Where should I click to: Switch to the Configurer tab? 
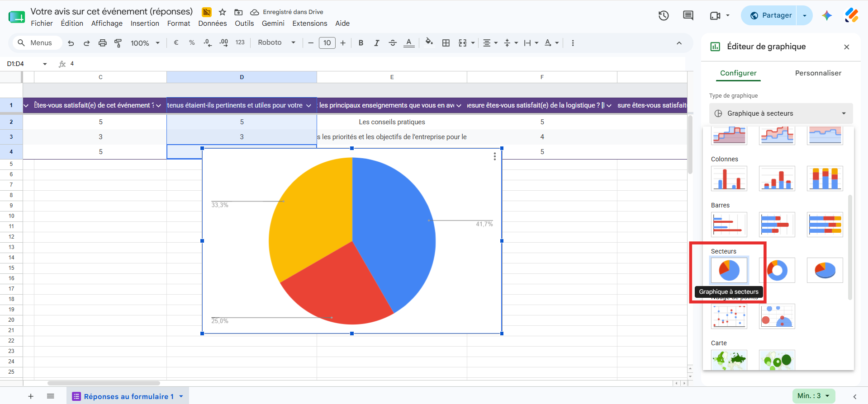coord(738,73)
